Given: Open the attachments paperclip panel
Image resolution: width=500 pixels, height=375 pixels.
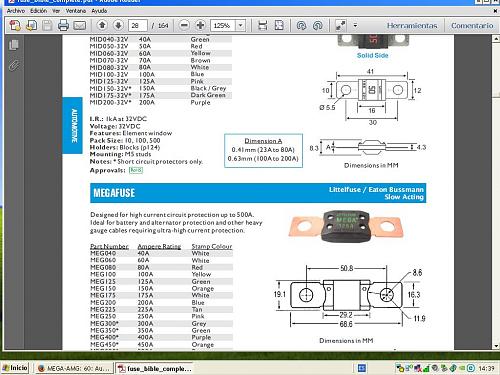Looking at the screenshot, I should [14, 65].
